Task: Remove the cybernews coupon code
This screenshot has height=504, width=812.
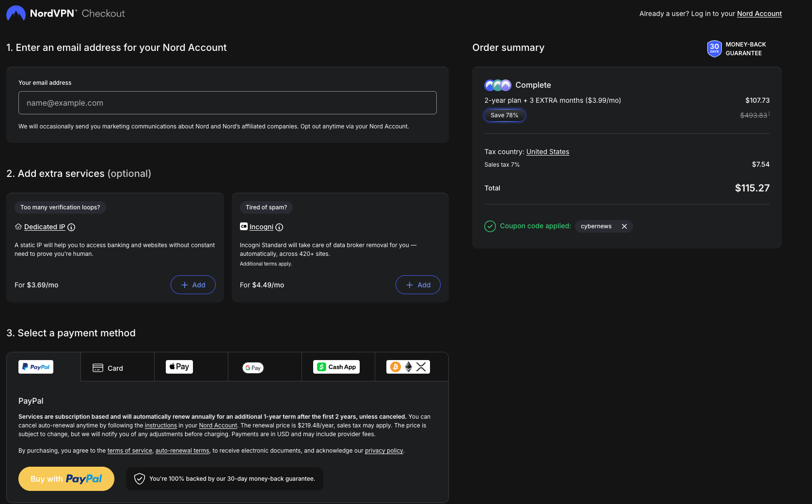Action: 624,226
